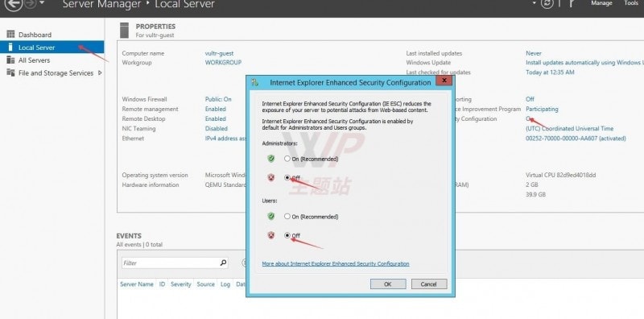Click the forward navigation arrow
The width and height of the screenshot is (644, 319).
[30, 4]
